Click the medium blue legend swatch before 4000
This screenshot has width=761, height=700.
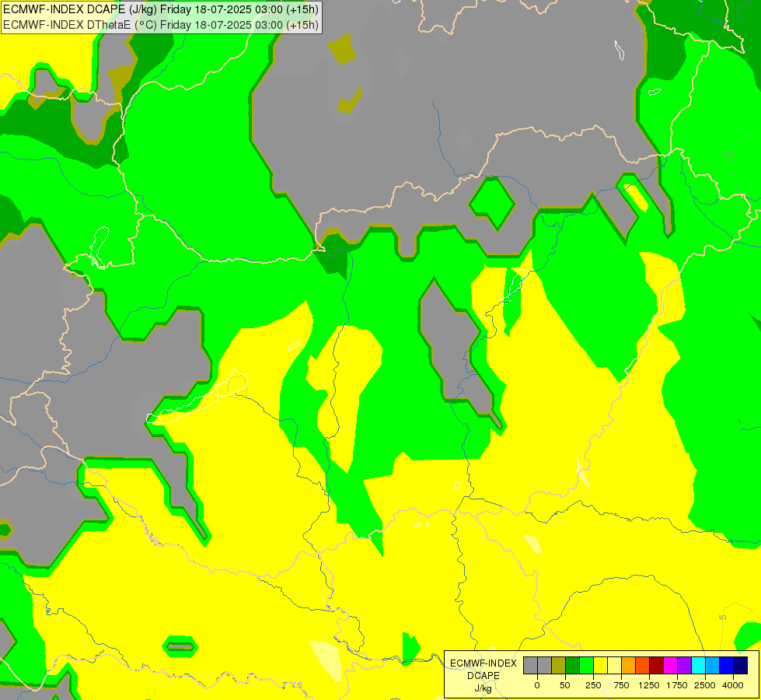point(727,665)
